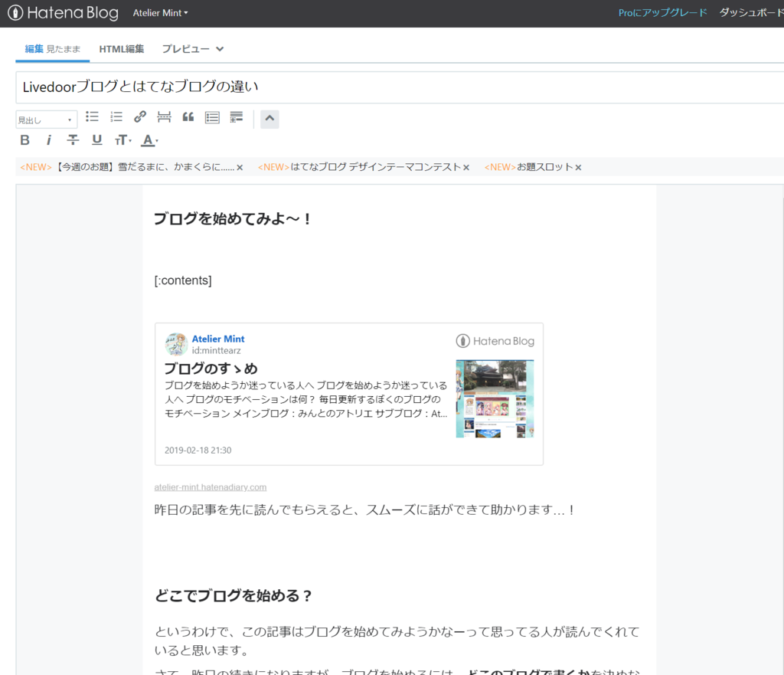This screenshot has width=784, height=675.
Task: Click paragraph 昨日の記事を先に読んでもらえると
Action: [x=365, y=510]
